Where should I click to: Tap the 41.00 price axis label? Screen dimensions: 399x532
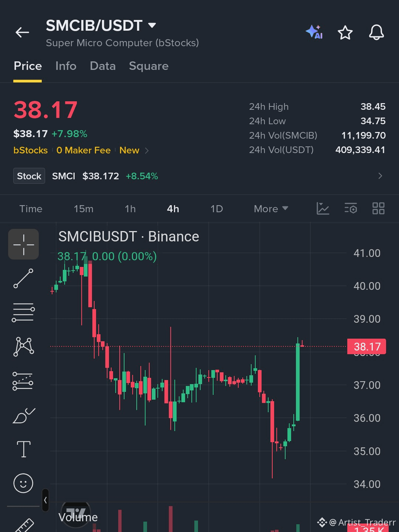coord(367,253)
